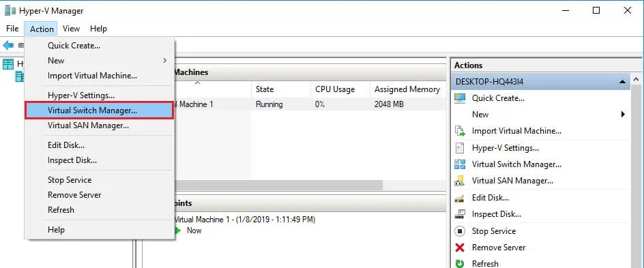The image size is (644, 268).
Task: Click red X Remove Server icon
Action: click(460, 248)
